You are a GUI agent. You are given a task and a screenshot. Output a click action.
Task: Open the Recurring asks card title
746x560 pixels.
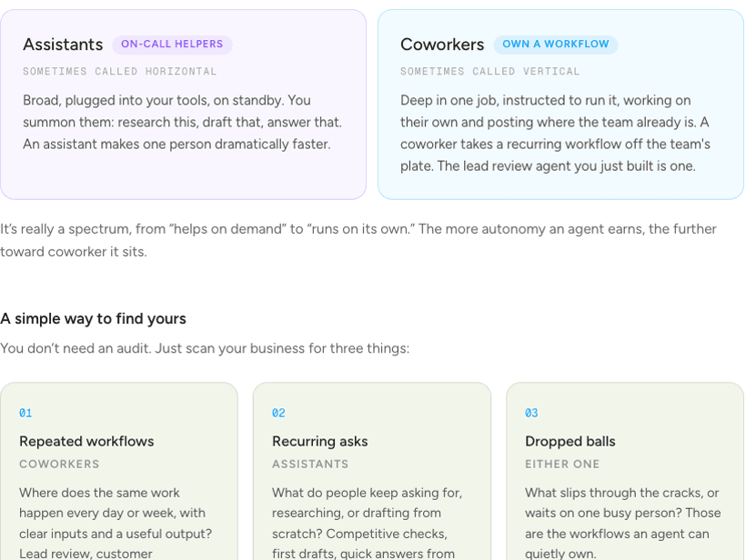coord(319,441)
